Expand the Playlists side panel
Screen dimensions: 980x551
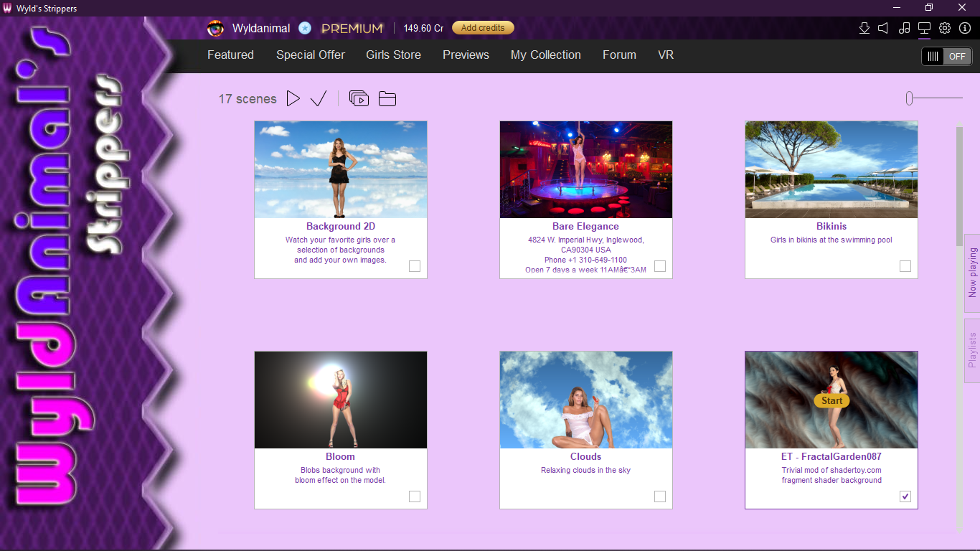point(972,350)
